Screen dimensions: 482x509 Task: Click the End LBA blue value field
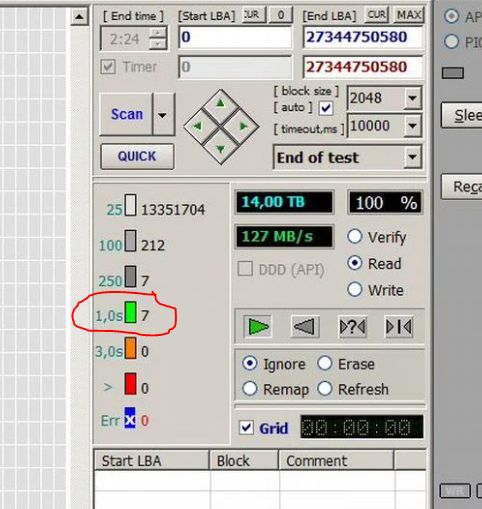[x=363, y=37]
